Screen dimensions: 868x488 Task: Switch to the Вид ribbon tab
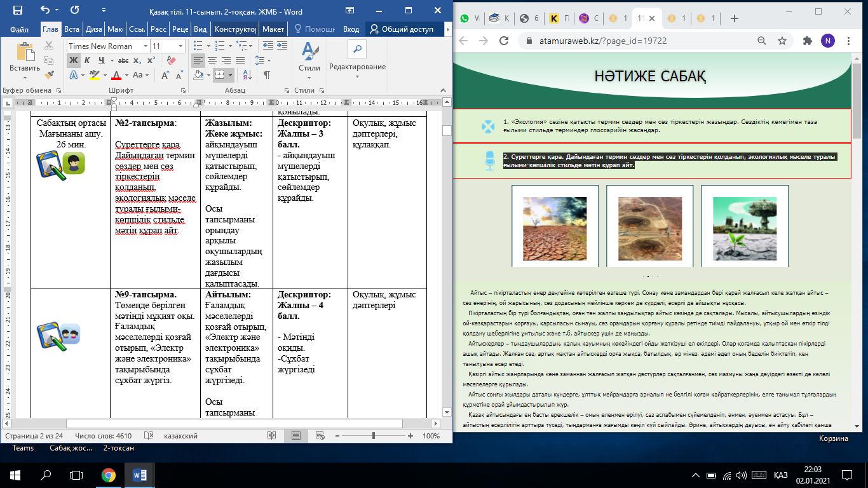(x=200, y=29)
